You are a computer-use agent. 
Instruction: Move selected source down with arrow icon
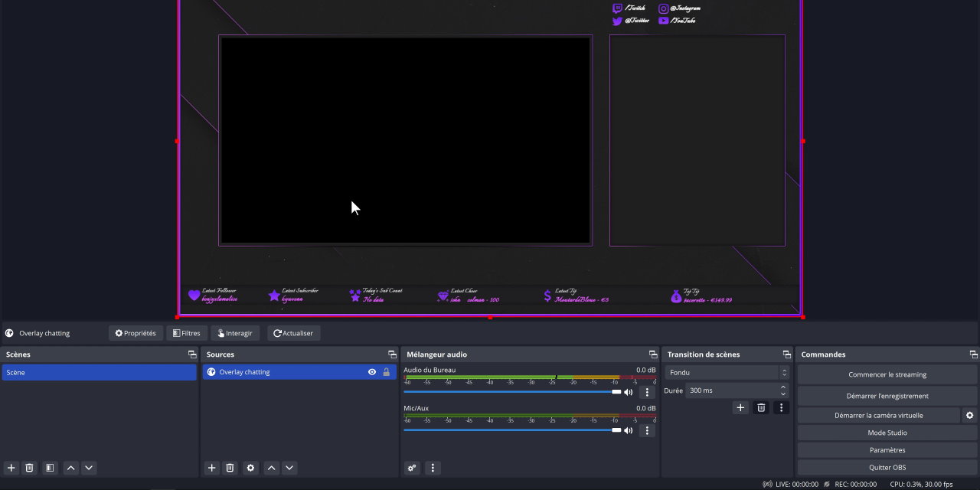coord(289,468)
